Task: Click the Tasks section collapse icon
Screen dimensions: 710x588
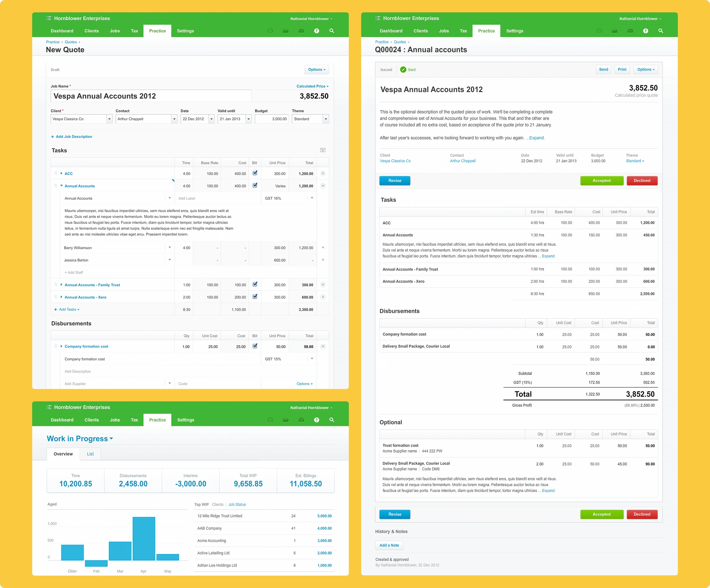Action: coord(323,150)
